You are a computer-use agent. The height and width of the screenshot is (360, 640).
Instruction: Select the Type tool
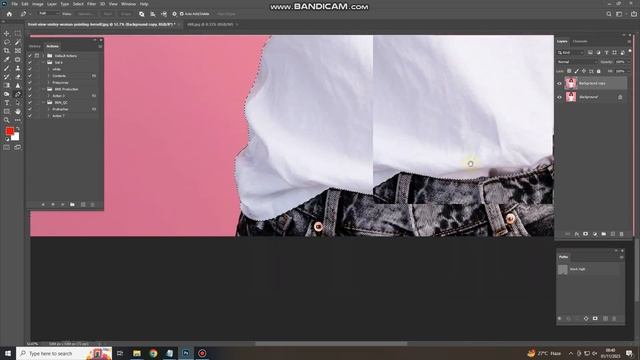[7, 103]
